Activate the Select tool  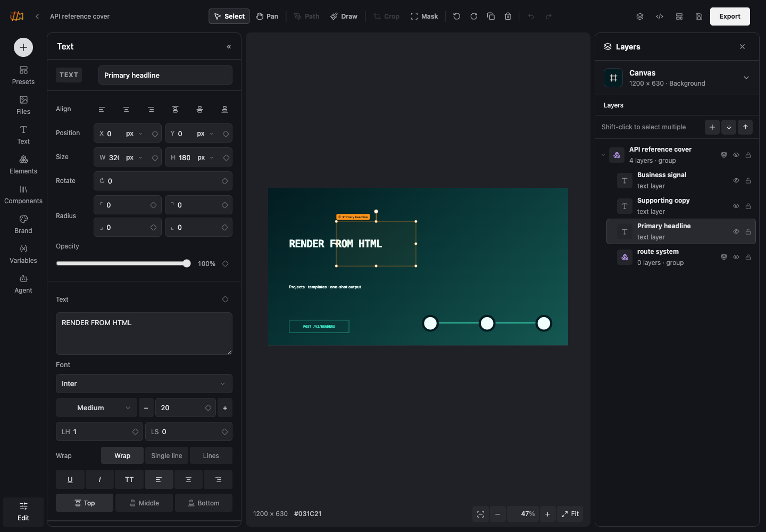pos(229,16)
